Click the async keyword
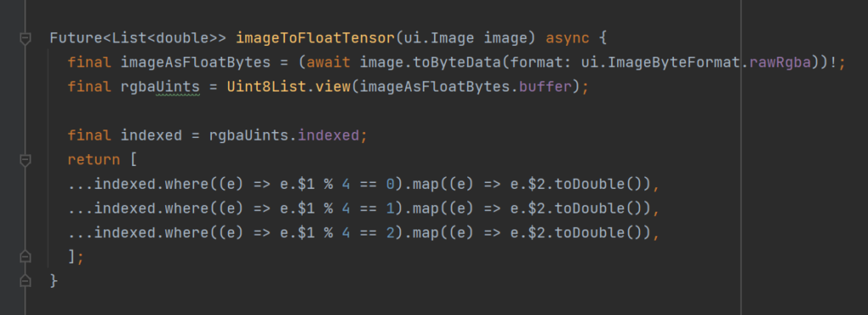Image resolution: width=868 pixels, height=315 pixels. point(568,38)
